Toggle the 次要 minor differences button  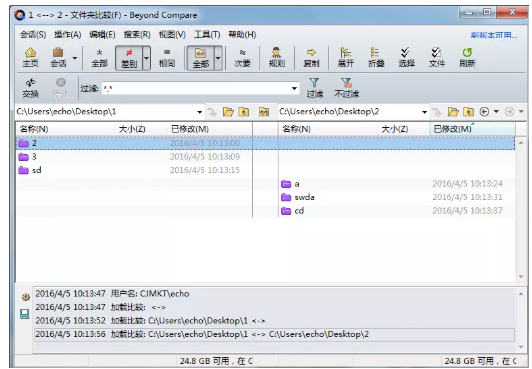pyautogui.click(x=242, y=58)
